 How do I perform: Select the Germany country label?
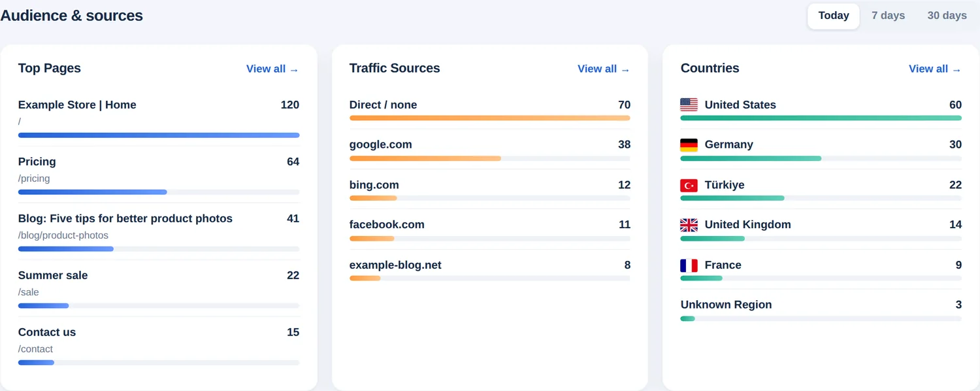pos(729,144)
